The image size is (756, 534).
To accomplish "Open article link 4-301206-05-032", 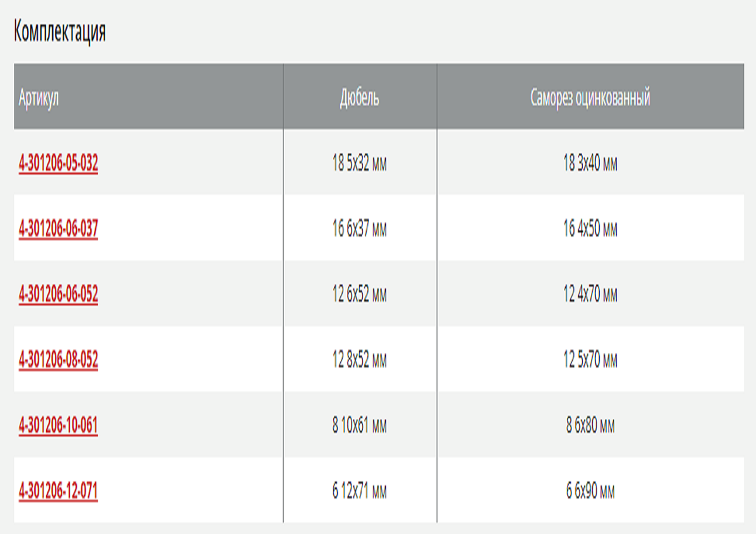I will [59, 164].
